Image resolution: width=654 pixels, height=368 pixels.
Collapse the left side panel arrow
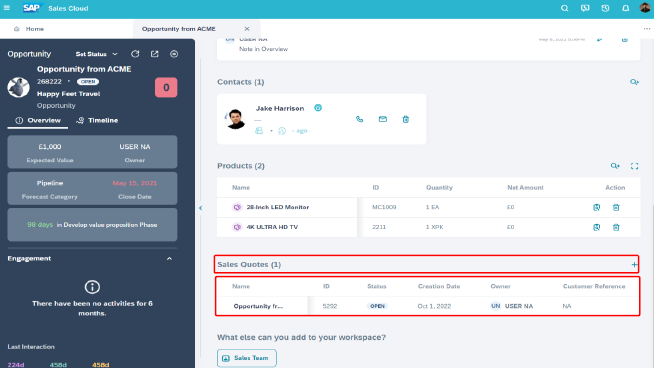[x=201, y=208]
